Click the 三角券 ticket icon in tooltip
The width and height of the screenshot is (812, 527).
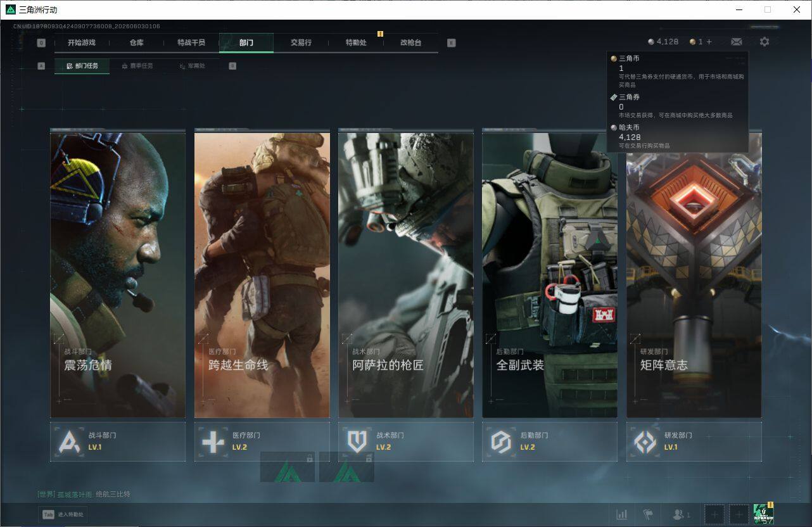click(614, 98)
